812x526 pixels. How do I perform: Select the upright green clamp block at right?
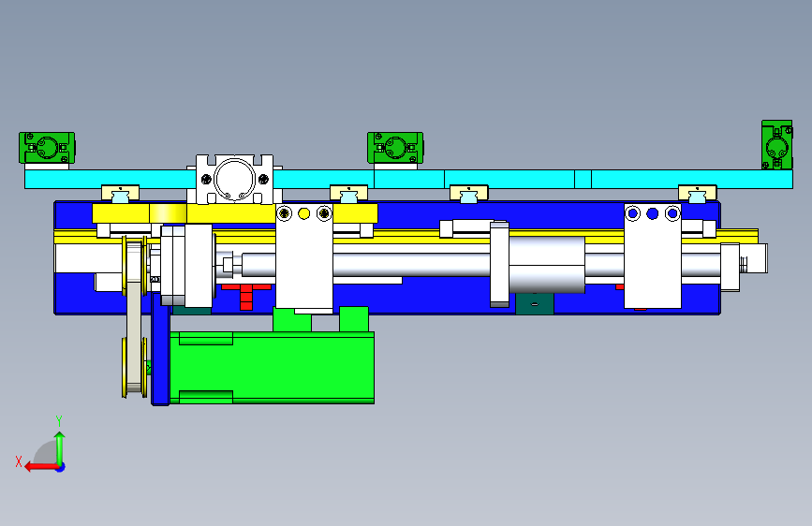click(776, 145)
